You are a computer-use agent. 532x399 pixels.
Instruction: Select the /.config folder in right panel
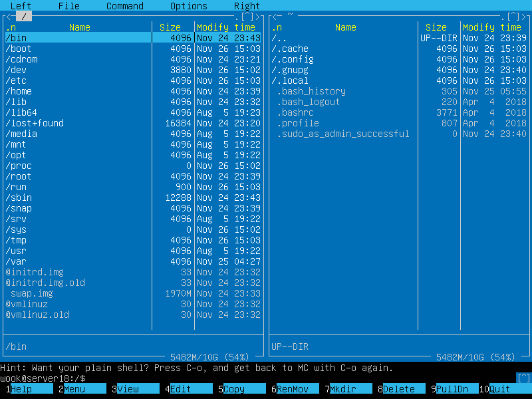point(293,59)
